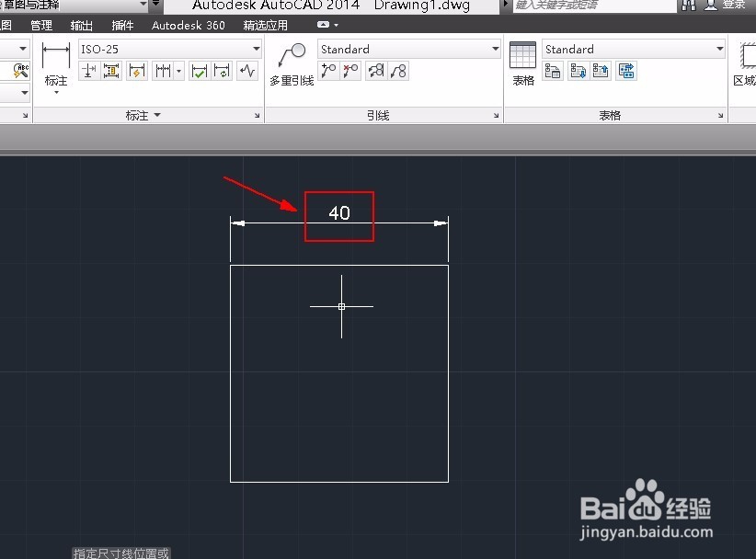Click the jogged linear dimension icon

point(247,72)
